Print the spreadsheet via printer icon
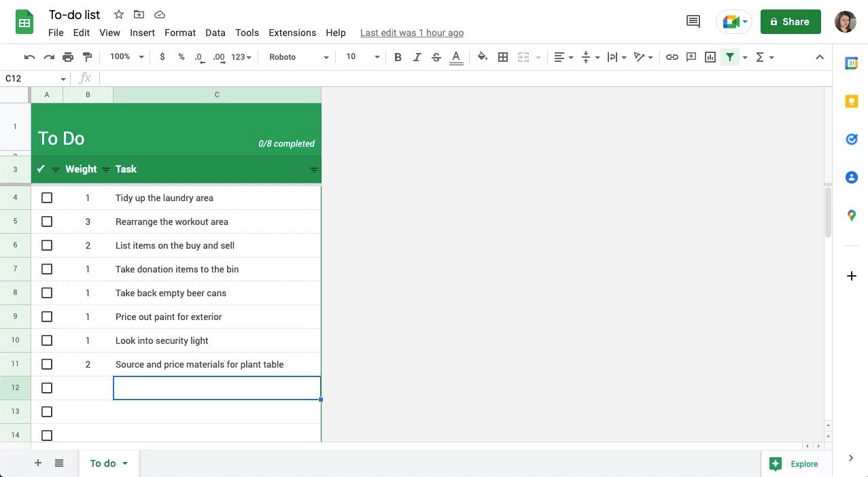This screenshot has height=477, width=868. click(x=68, y=57)
